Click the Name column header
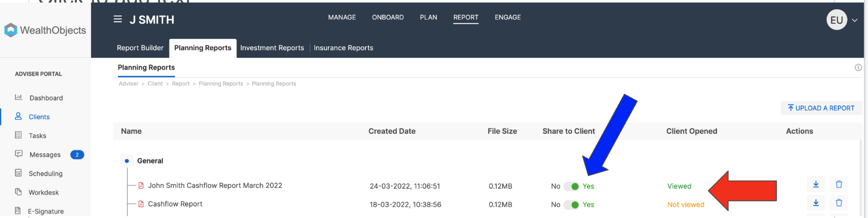868x218 pixels. (131, 131)
